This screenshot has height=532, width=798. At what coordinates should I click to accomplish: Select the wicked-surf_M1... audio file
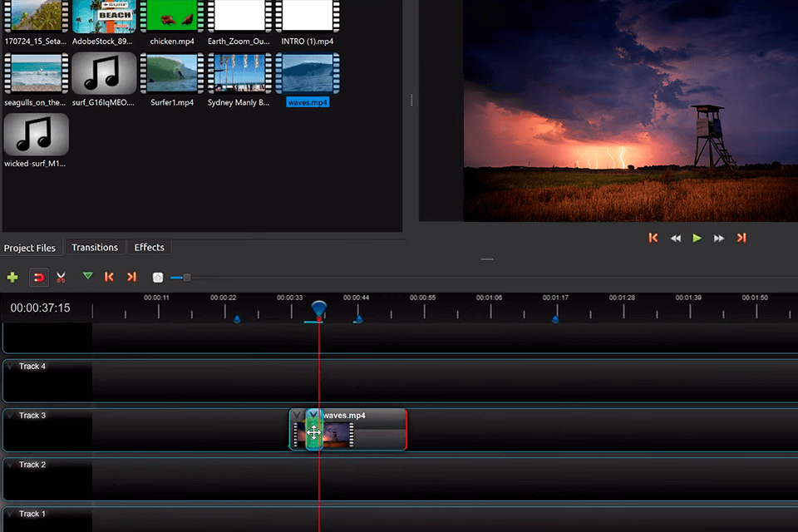tap(36, 135)
